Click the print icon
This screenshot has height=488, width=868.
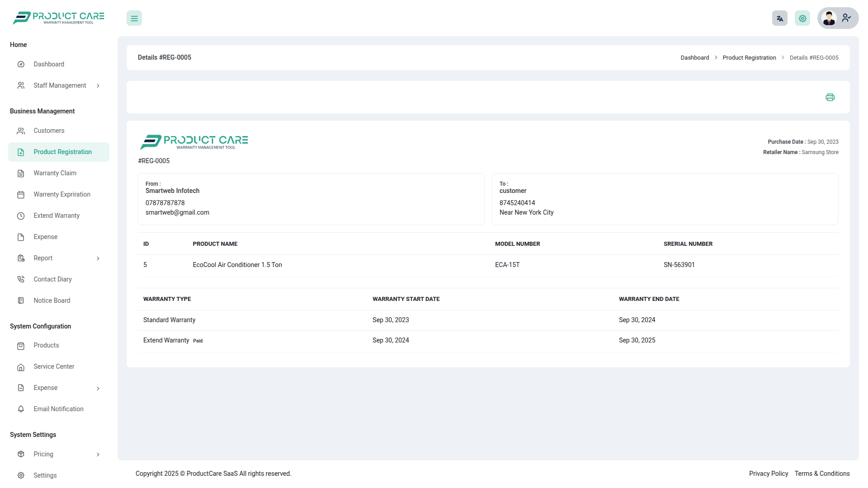830,97
